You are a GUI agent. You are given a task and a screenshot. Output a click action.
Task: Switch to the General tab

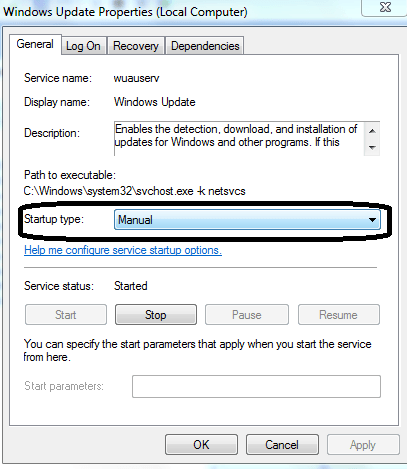coord(35,44)
